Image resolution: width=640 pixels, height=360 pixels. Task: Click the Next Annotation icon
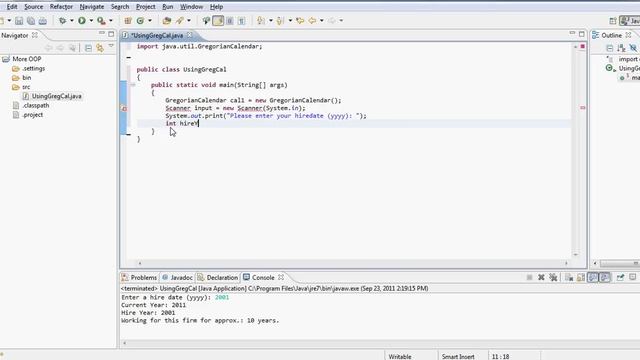coord(261,20)
